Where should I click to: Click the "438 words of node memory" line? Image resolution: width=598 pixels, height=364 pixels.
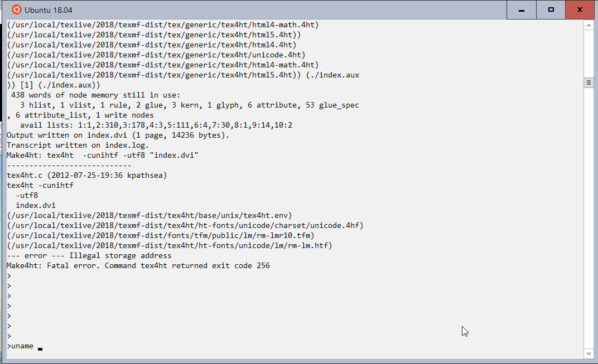pos(95,95)
